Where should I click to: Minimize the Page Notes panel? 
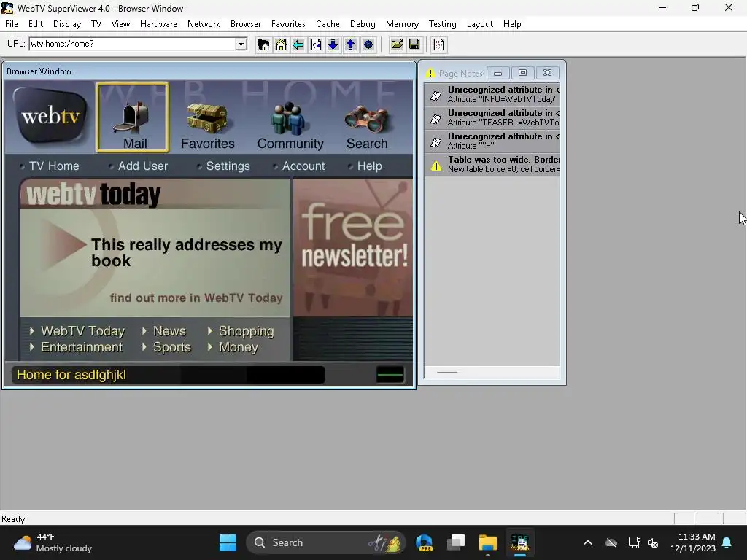coord(498,73)
